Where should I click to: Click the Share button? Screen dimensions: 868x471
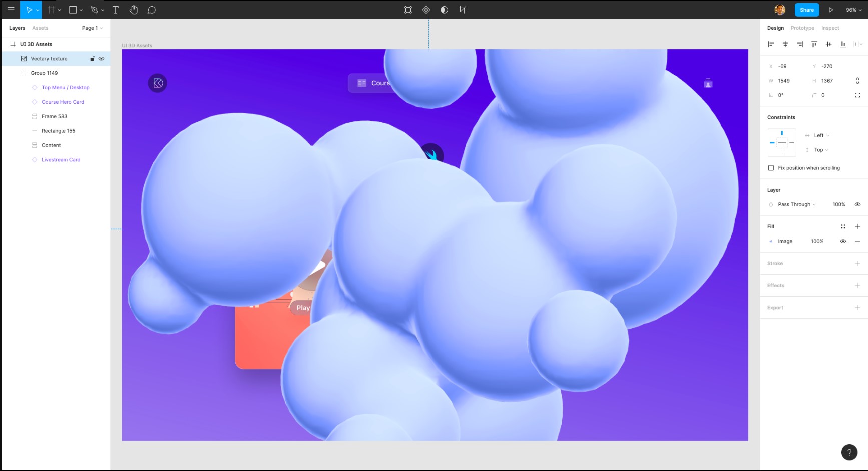click(x=806, y=10)
